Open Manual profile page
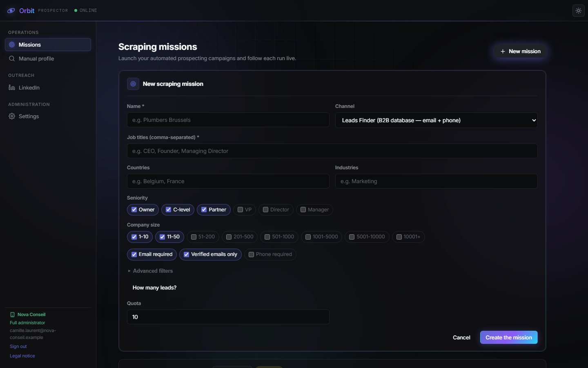Viewport: 588px width, 368px height. point(48,58)
